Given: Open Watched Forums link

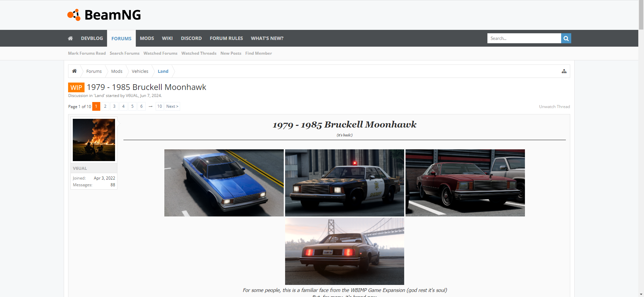Looking at the screenshot, I should coord(160,53).
